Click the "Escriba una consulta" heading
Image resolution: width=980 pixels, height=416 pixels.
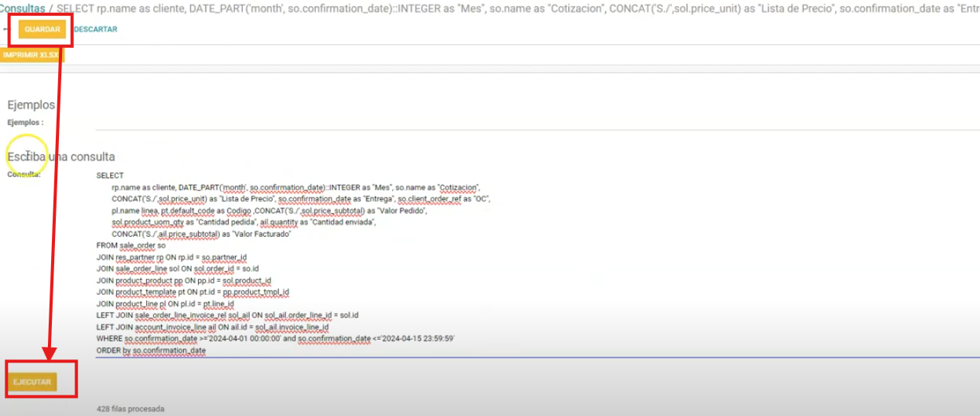pos(61,156)
